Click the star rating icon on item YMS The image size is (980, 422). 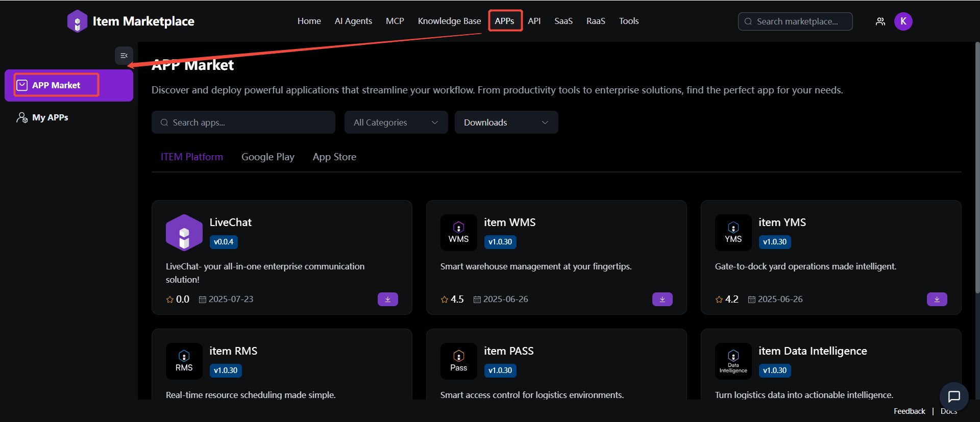pos(719,300)
